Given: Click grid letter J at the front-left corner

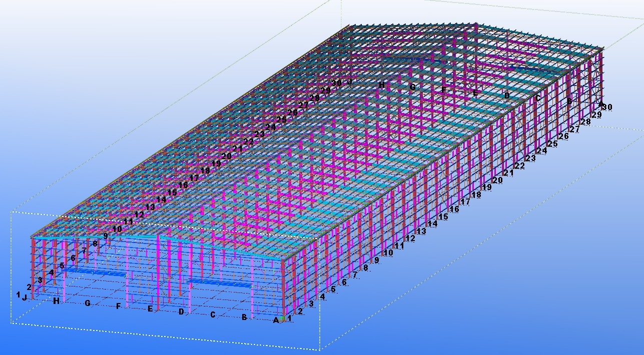Looking at the screenshot, I should coord(25,297).
